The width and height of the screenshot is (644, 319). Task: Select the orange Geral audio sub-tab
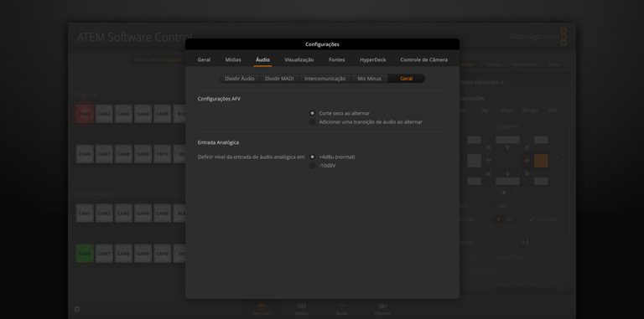tap(406, 79)
